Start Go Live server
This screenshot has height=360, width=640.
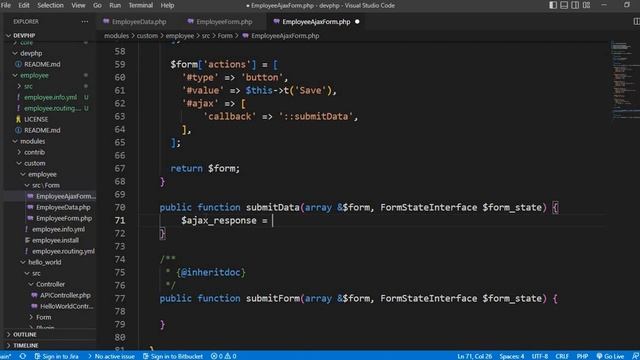click(x=610, y=356)
